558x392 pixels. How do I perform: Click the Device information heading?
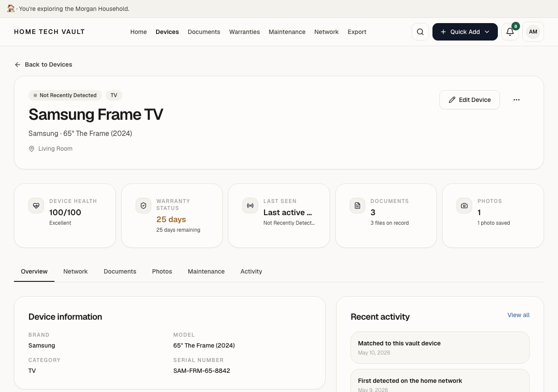(65, 317)
